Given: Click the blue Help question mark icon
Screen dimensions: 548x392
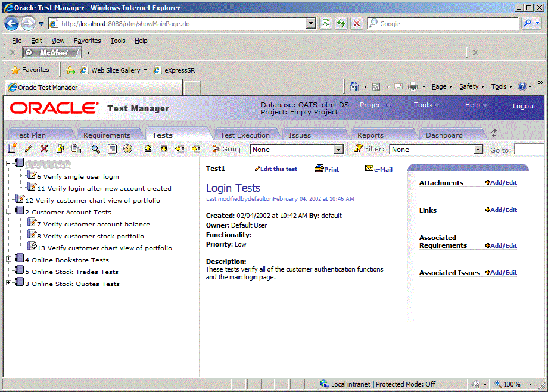Looking at the screenshot, I should pos(522,86).
